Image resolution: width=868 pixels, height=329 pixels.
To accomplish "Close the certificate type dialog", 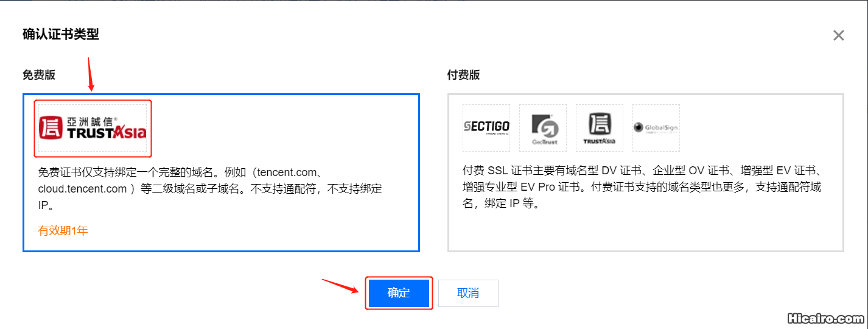I will click(839, 35).
